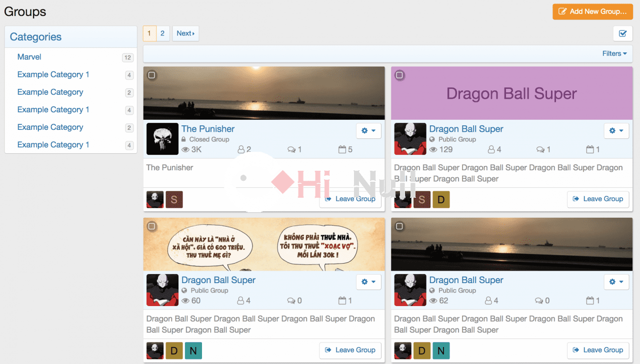The image size is (640, 364).
Task: Toggle the select-all check button
Action: click(622, 33)
